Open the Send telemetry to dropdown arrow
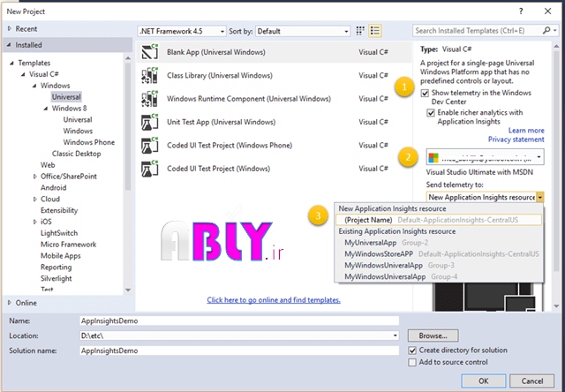The width and height of the screenshot is (565, 392). point(539,198)
